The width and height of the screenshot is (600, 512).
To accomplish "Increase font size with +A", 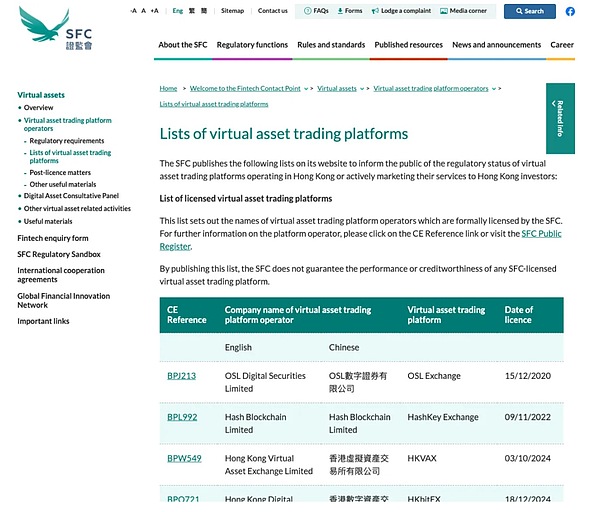I will click(x=154, y=11).
